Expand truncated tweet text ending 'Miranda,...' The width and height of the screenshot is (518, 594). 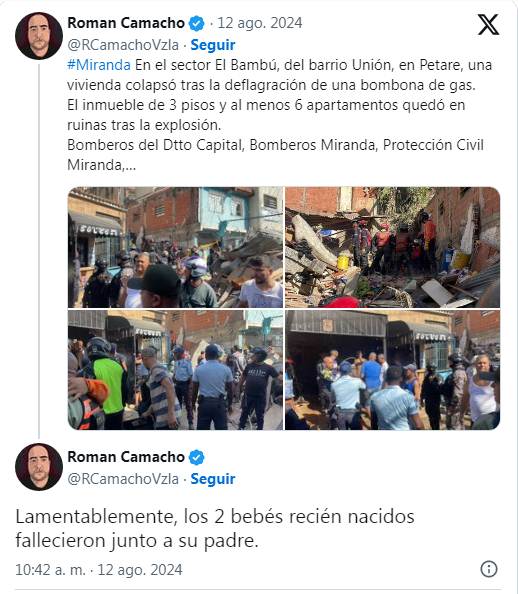(101, 165)
